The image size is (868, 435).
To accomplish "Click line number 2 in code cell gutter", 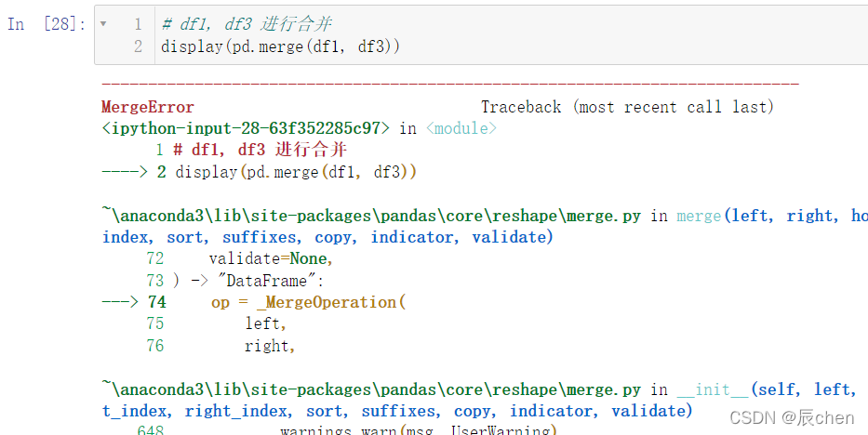I will coord(138,46).
